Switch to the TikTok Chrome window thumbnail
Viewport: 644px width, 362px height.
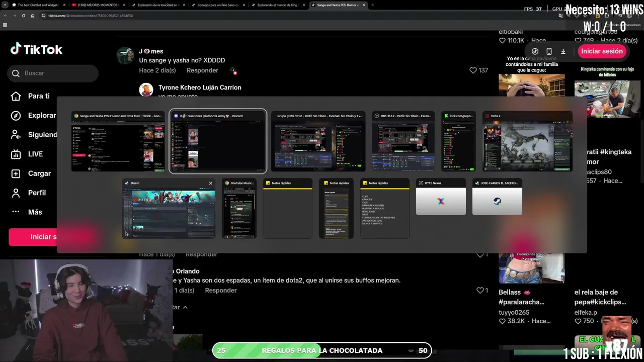(118, 141)
